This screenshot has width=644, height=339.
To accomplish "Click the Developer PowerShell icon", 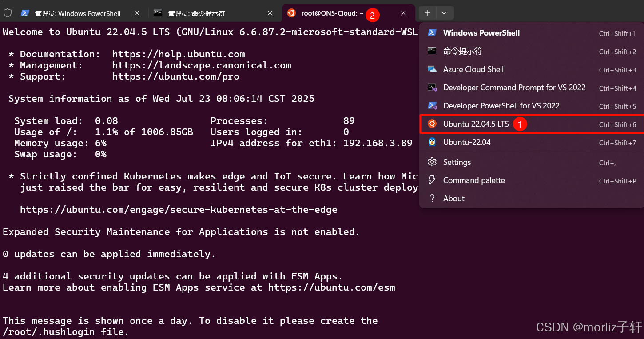I will 432,105.
